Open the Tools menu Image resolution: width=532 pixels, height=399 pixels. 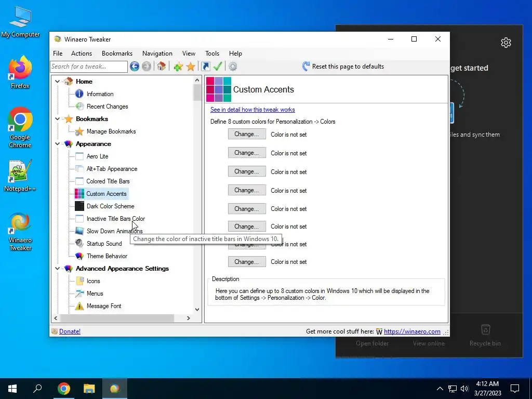point(212,54)
